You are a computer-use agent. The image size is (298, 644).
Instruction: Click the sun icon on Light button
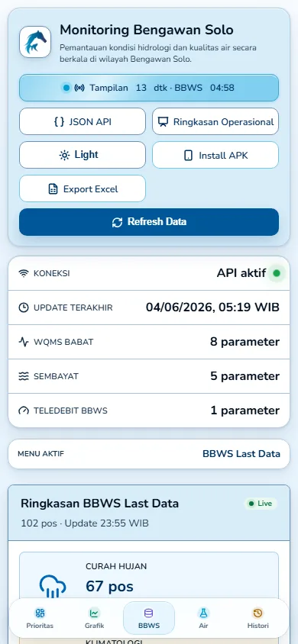pos(64,156)
